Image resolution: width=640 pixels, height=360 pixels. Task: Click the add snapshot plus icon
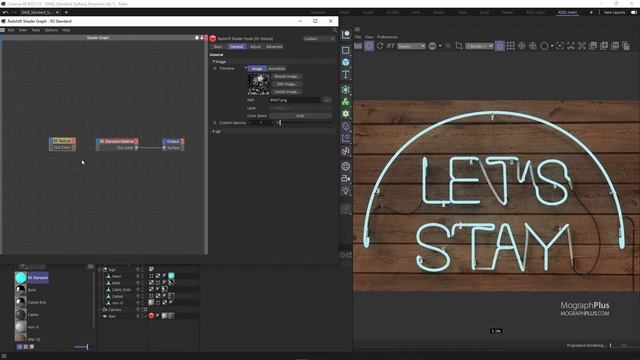(x=604, y=46)
